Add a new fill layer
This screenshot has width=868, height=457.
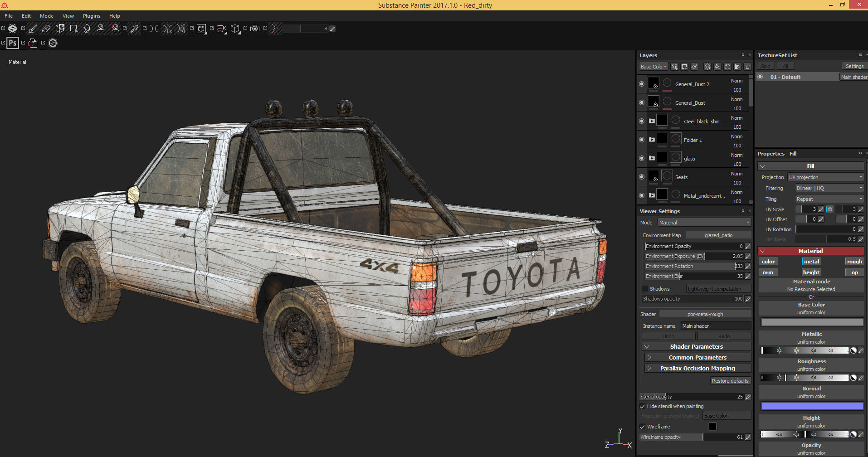[717, 67]
